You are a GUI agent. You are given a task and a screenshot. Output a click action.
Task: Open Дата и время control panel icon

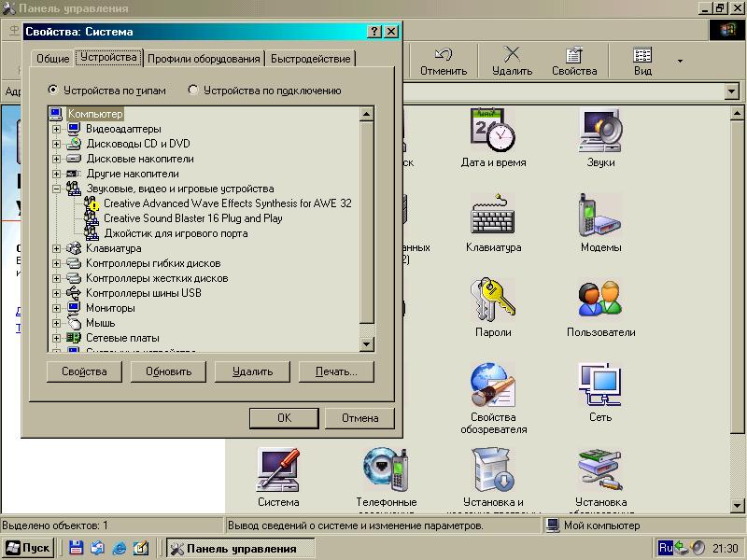point(493,138)
